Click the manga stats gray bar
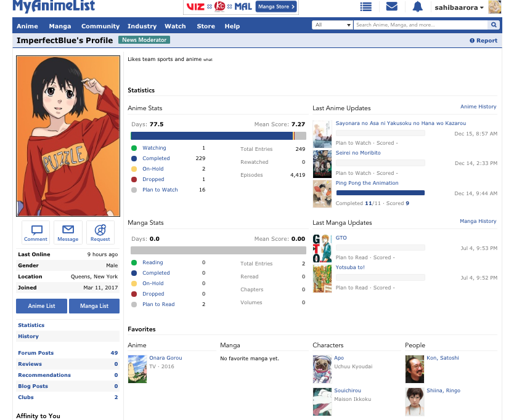 (x=218, y=251)
